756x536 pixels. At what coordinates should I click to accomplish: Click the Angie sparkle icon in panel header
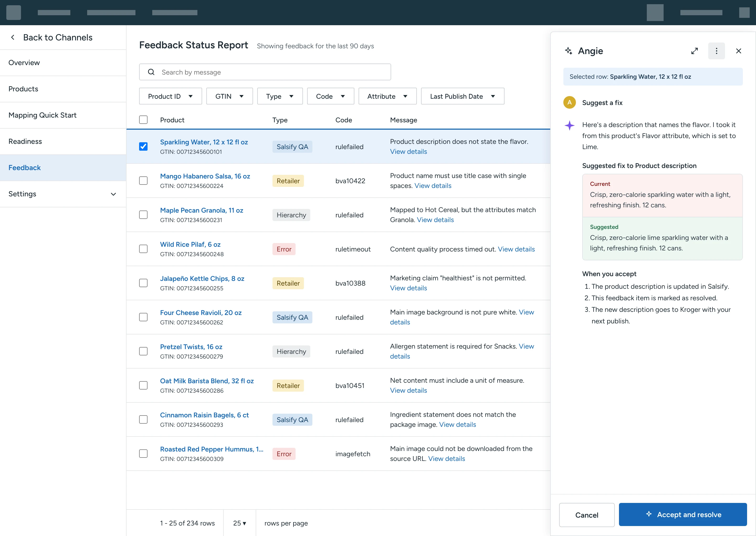(569, 51)
